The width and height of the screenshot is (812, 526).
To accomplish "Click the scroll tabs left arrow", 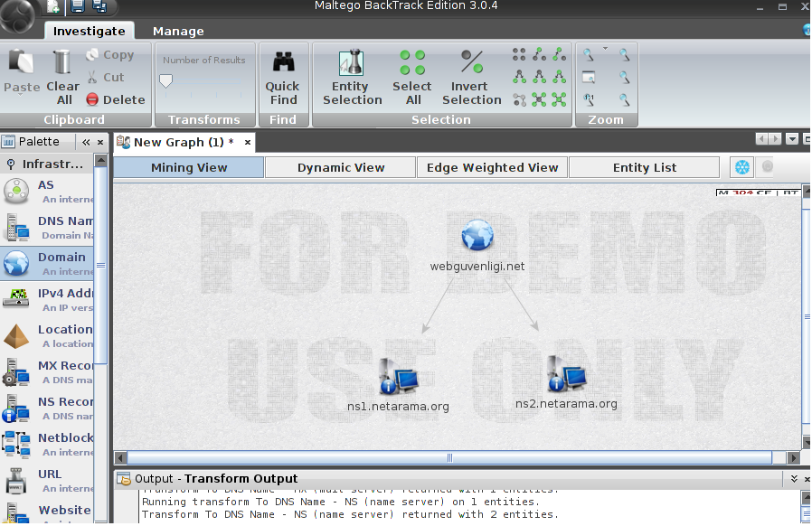I will (x=761, y=139).
